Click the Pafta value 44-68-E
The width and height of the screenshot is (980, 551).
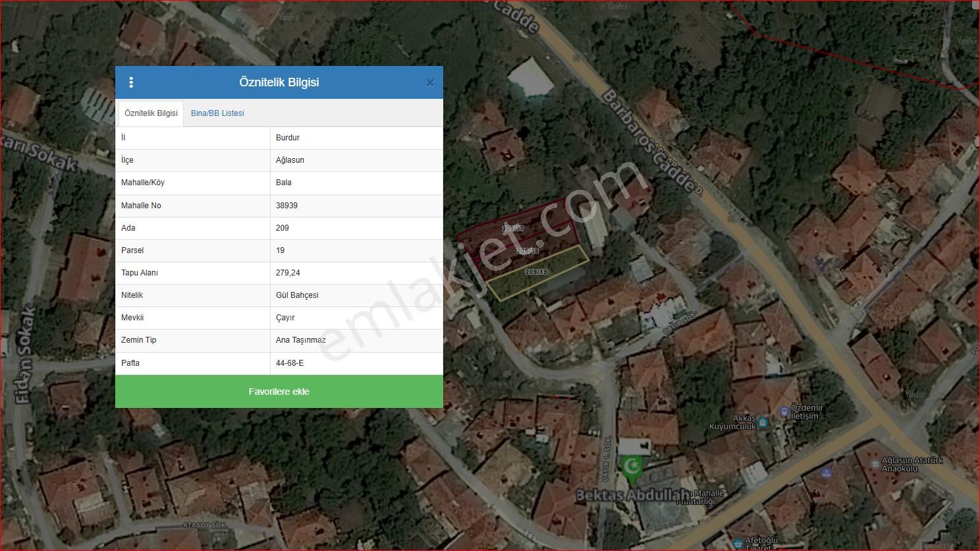290,363
